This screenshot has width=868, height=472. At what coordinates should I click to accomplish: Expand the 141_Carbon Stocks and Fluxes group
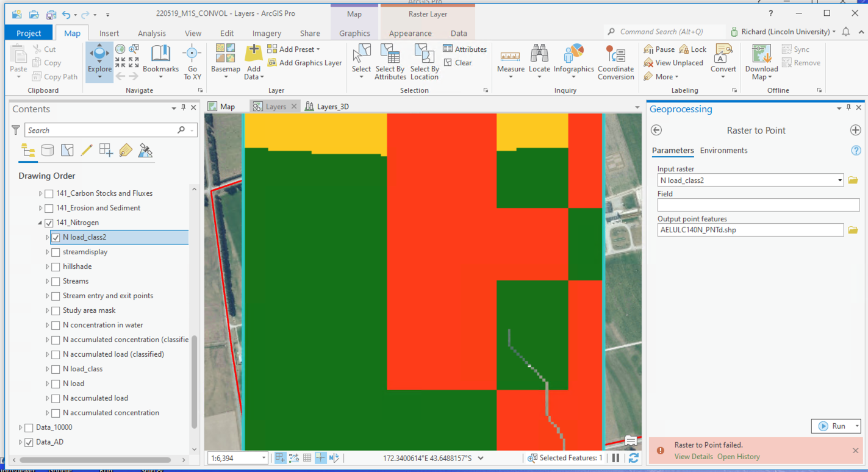coord(41,193)
